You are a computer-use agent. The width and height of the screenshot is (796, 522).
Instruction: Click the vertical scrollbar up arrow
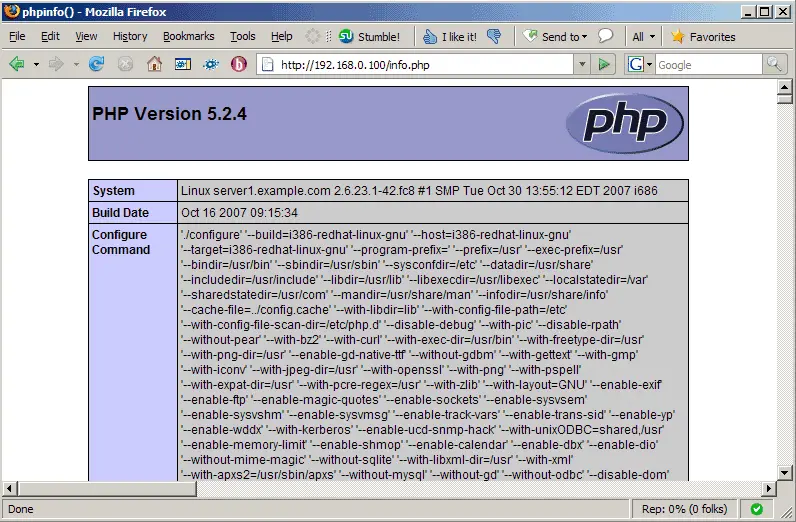[x=784, y=87]
